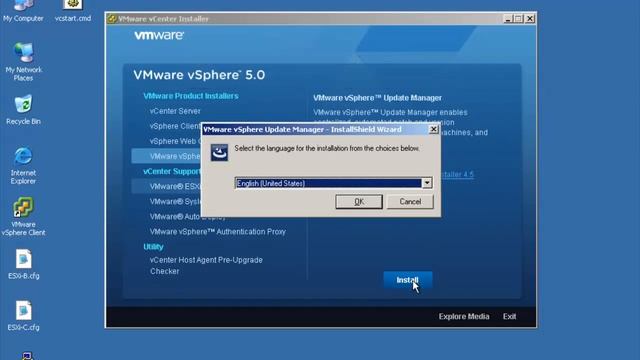Viewport: 640px width, 360px height.
Task: Click the VMware vSphere 5.0 title
Action: click(x=199, y=75)
